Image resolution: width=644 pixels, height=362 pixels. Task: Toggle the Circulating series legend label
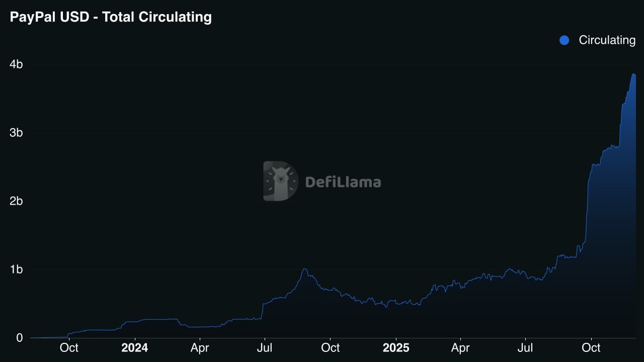(x=607, y=40)
